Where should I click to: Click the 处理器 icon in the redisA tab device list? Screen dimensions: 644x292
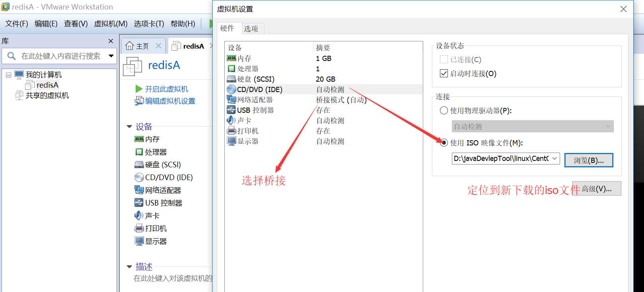[139, 152]
